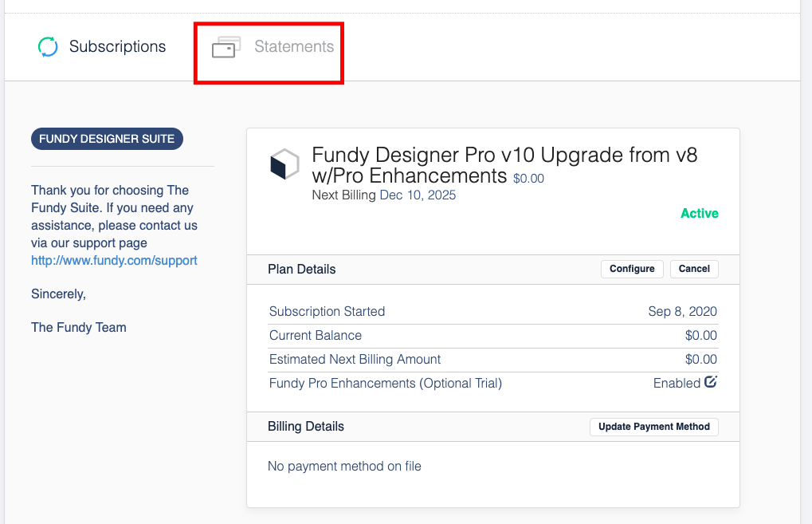Select the Subscription Started row
The height and width of the screenshot is (524, 812).
point(493,312)
